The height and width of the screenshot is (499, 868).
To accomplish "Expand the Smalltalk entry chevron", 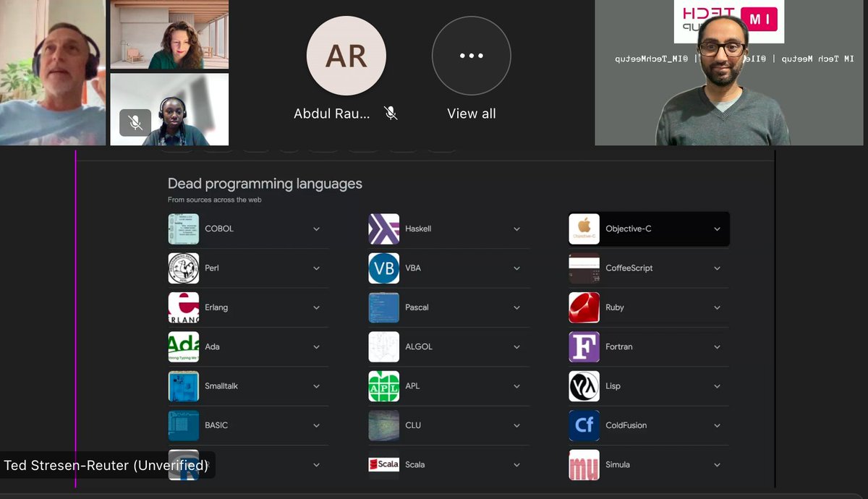I will coord(316,386).
